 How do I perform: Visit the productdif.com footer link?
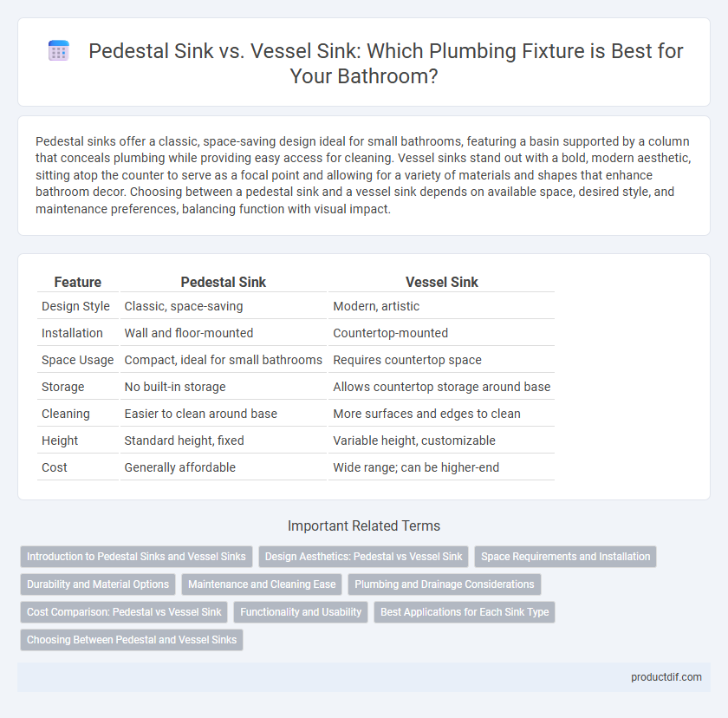click(666, 677)
